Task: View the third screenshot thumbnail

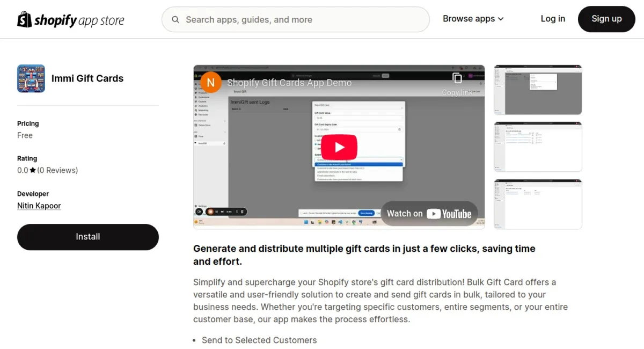Action: click(538, 204)
